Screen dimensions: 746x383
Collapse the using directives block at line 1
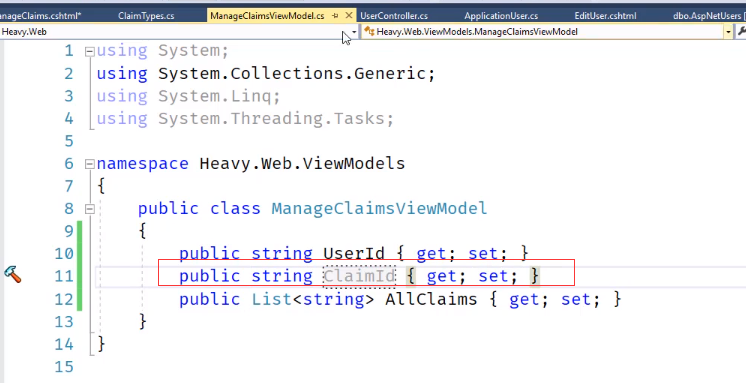coord(89,52)
